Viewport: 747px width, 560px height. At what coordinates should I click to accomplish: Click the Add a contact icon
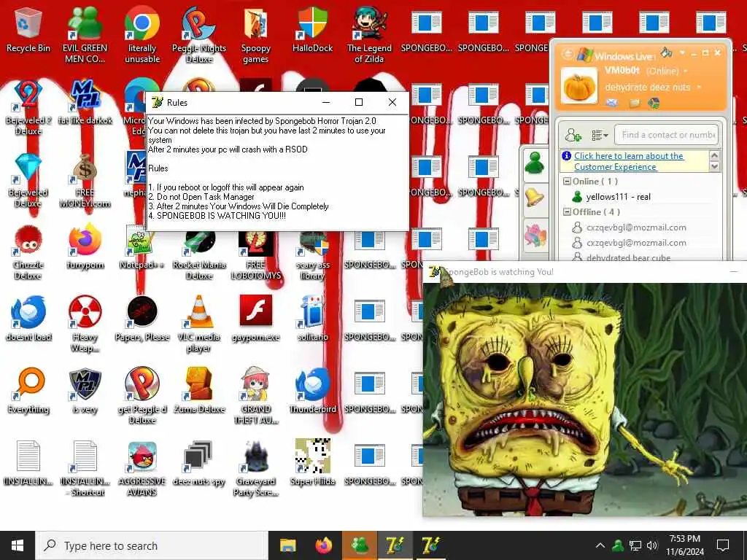[x=573, y=135]
